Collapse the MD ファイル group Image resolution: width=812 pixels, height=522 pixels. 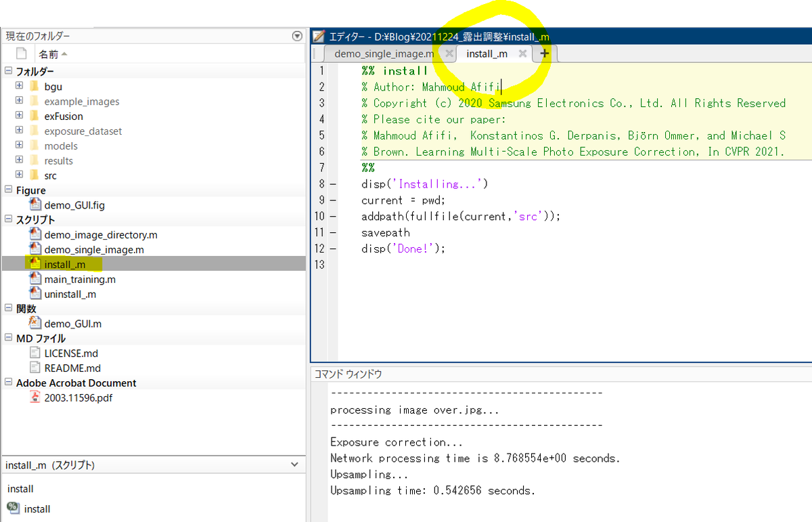pos(8,338)
